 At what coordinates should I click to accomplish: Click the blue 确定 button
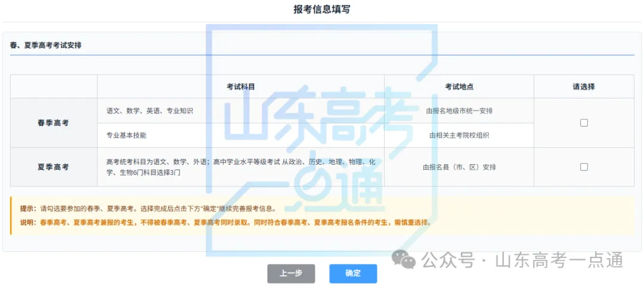(353, 273)
